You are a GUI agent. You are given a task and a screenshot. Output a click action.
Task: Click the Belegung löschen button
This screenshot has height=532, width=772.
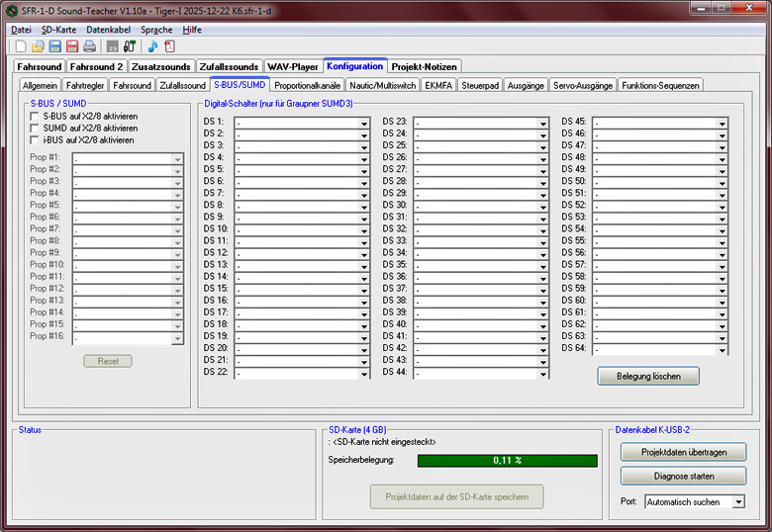tap(648, 377)
